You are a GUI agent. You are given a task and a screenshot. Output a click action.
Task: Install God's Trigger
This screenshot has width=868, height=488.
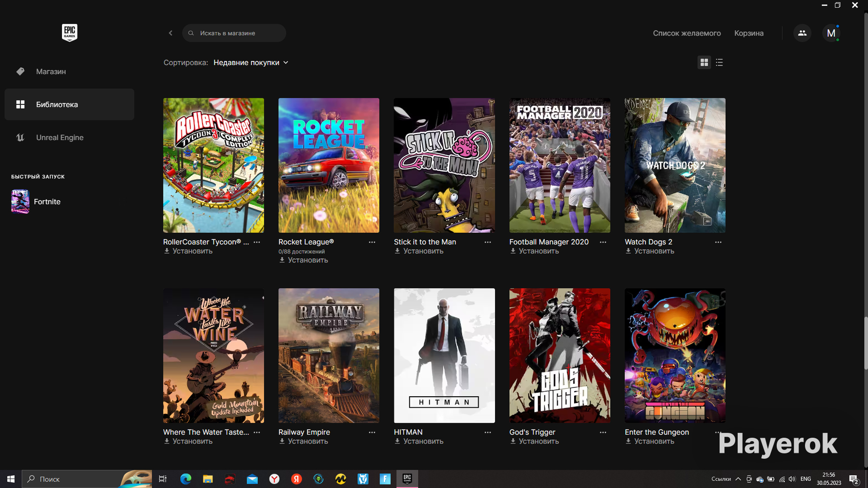tap(534, 442)
